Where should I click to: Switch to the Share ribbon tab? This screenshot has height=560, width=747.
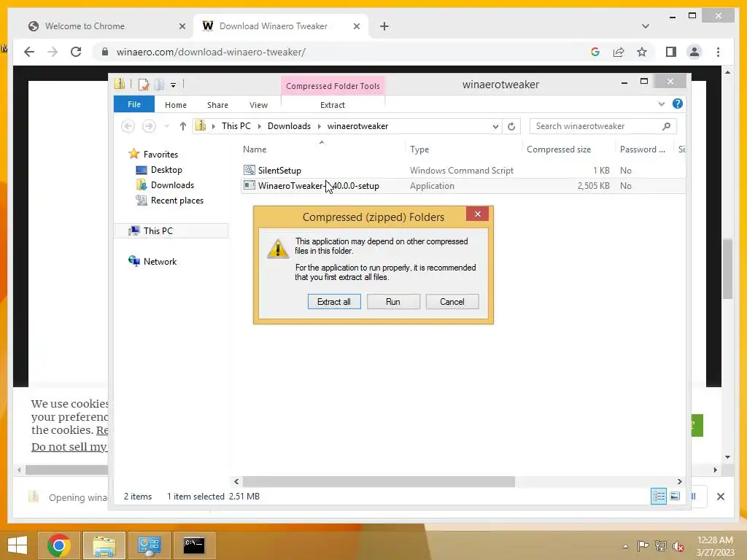pos(217,105)
